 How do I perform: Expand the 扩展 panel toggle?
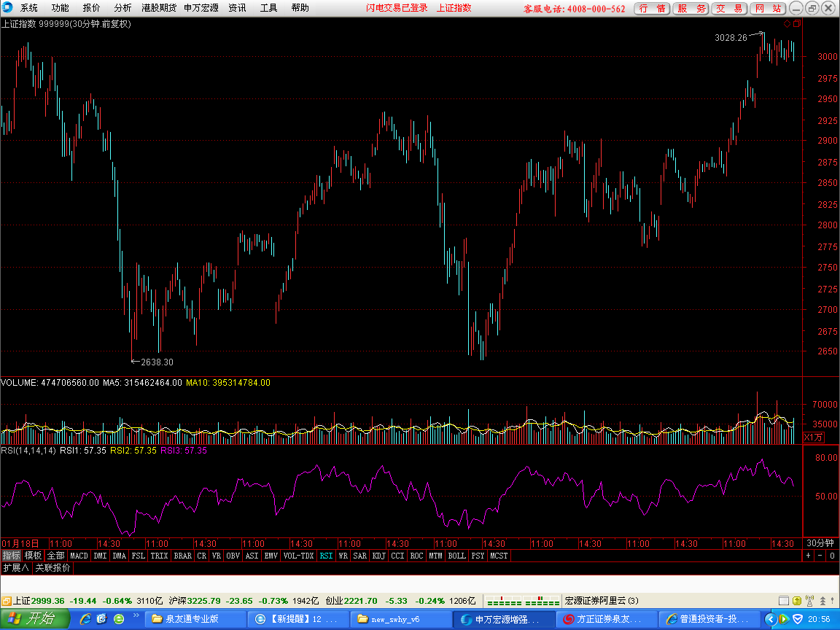[x=15, y=568]
